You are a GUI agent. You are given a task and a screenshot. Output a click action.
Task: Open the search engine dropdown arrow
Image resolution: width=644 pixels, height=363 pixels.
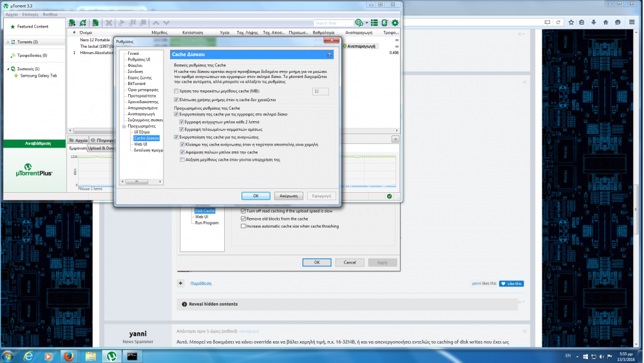(x=366, y=23)
